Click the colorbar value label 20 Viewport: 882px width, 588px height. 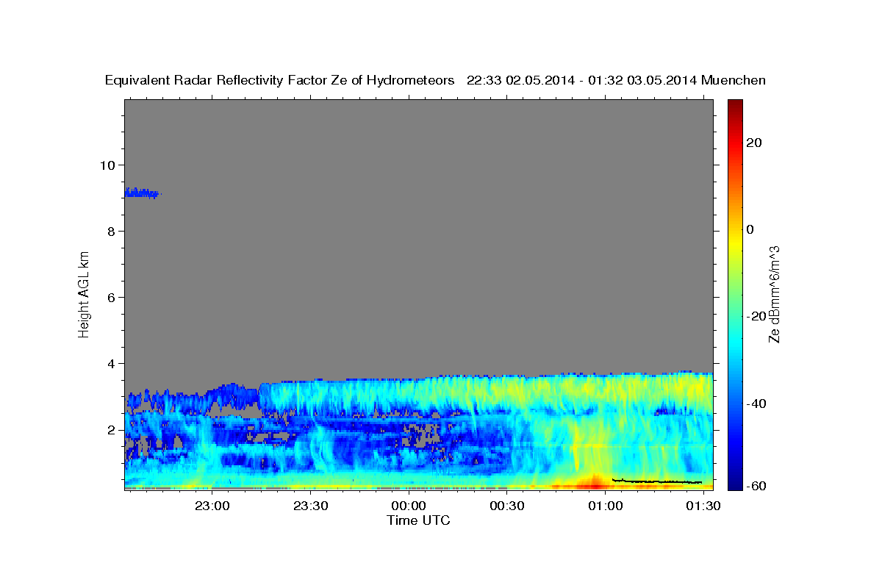755,143
